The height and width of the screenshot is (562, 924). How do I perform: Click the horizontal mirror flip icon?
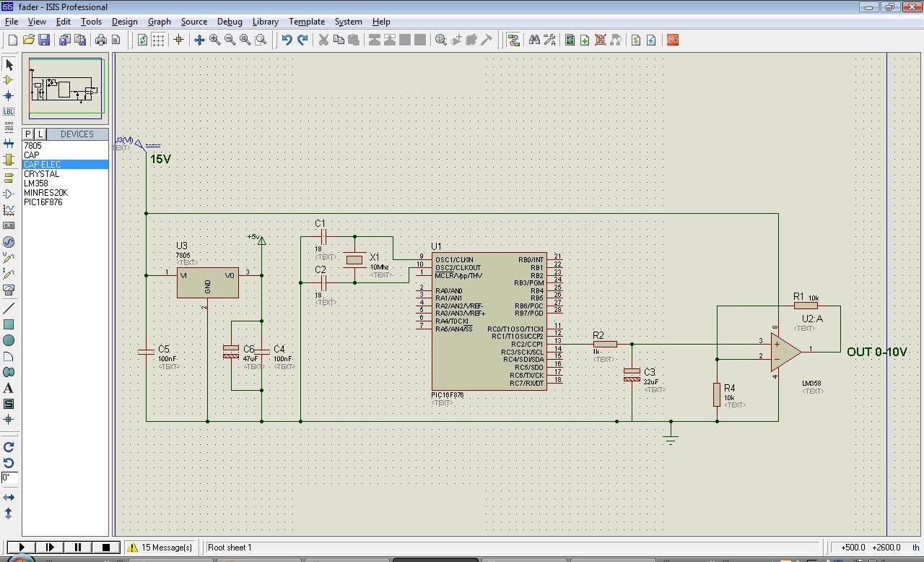tap(9, 498)
